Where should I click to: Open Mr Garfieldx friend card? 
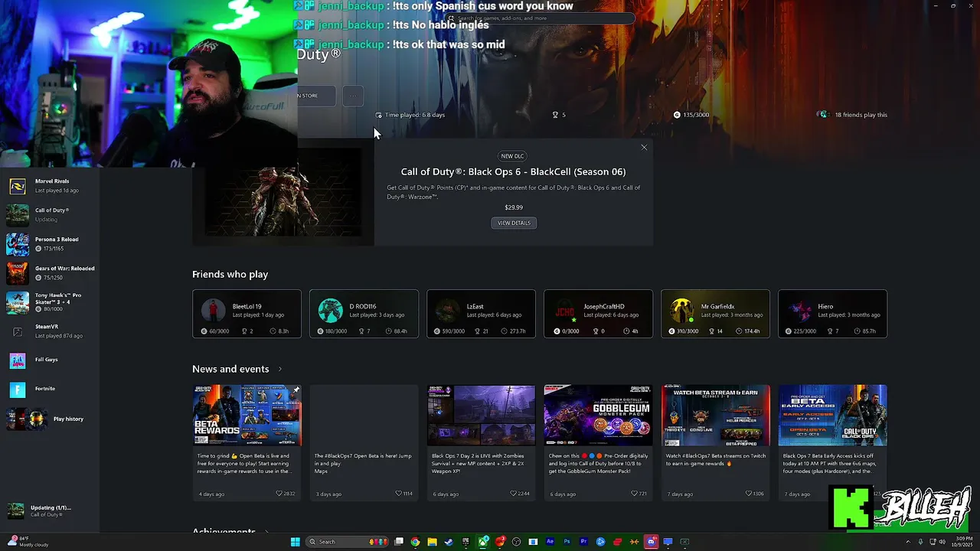[715, 314]
